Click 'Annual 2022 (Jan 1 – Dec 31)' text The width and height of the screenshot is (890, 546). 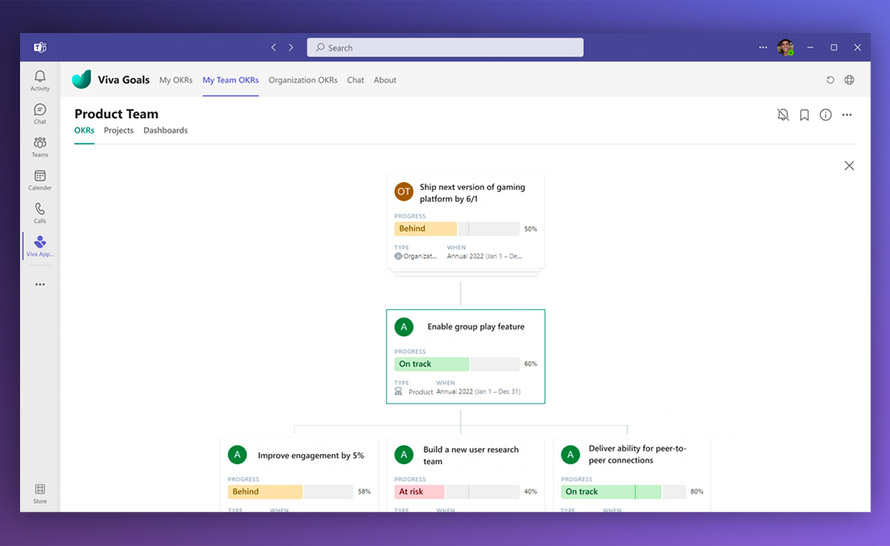pyautogui.click(x=478, y=392)
